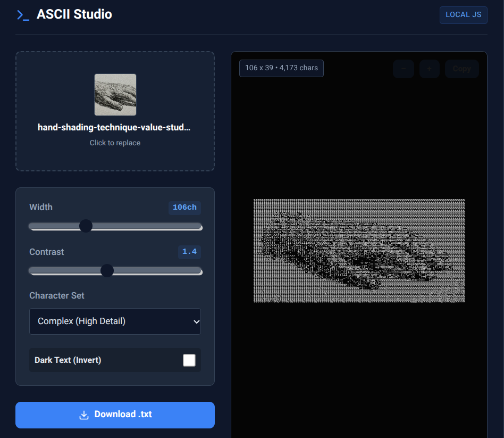This screenshot has height=438, width=504.
Task: Click 'Click to replace' to change image
Action: (x=115, y=143)
